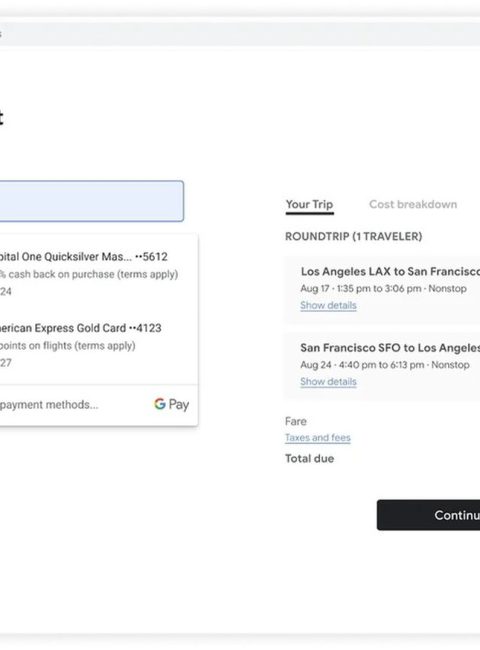Click the Fare label

[296, 421]
